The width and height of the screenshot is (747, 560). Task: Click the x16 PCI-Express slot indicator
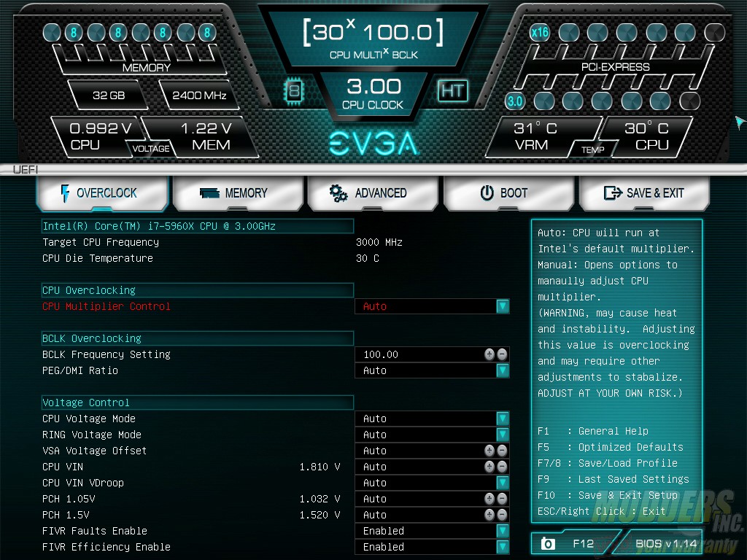(539, 33)
